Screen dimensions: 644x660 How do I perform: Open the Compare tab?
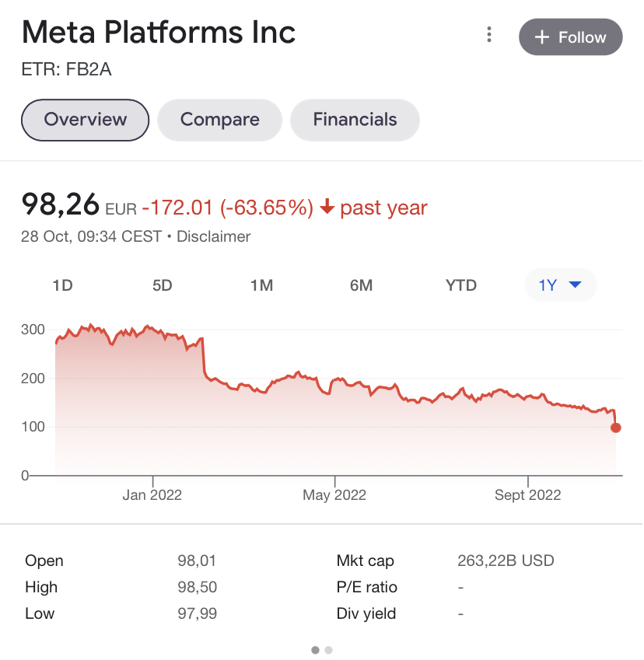(220, 120)
